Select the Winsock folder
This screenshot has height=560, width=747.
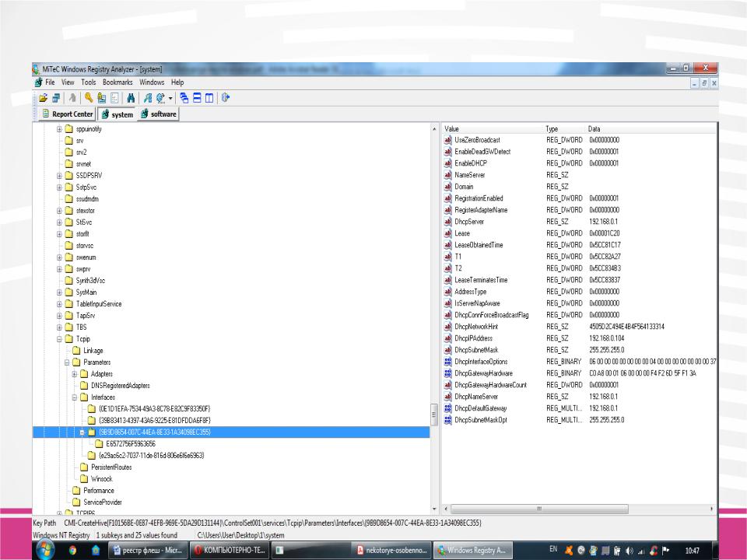point(101,479)
